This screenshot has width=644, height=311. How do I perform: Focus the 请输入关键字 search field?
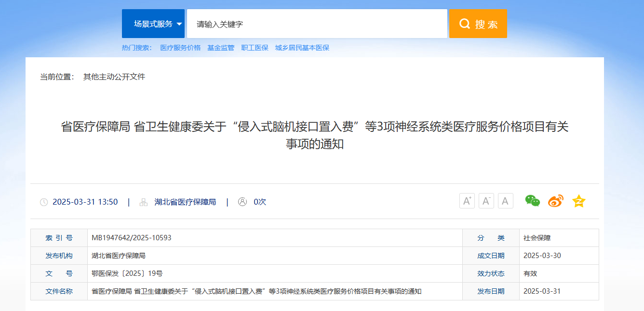(317, 24)
